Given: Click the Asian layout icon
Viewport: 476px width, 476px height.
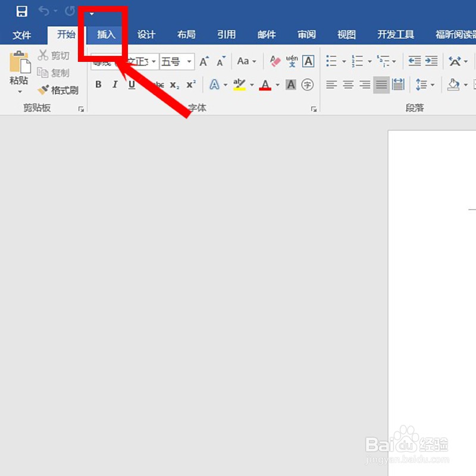Looking at the screenshot, I should (x=455, y=61).
